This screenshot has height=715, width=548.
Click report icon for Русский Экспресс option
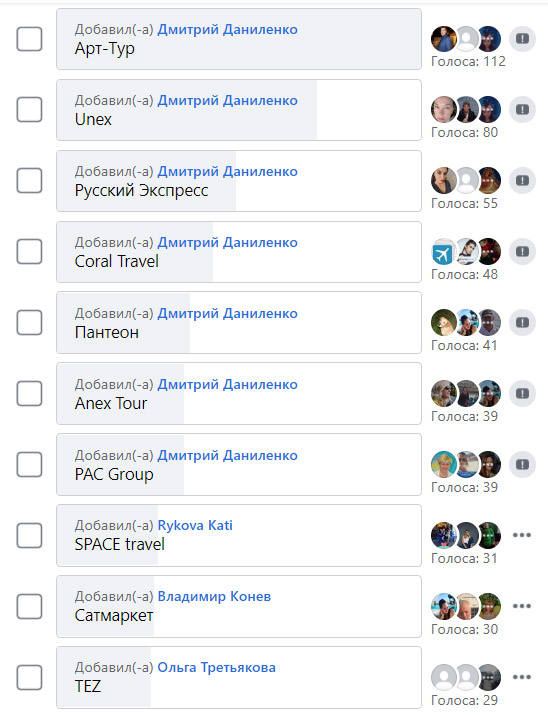click(522, 181)
